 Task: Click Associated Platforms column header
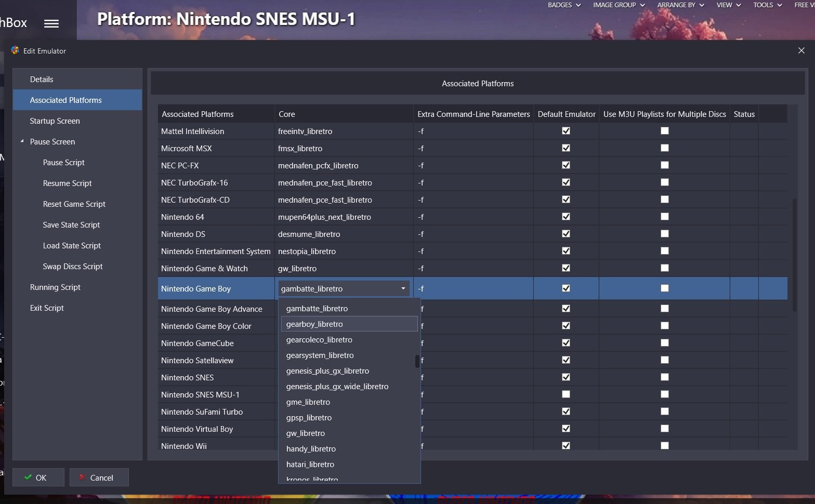coord(216,114)
